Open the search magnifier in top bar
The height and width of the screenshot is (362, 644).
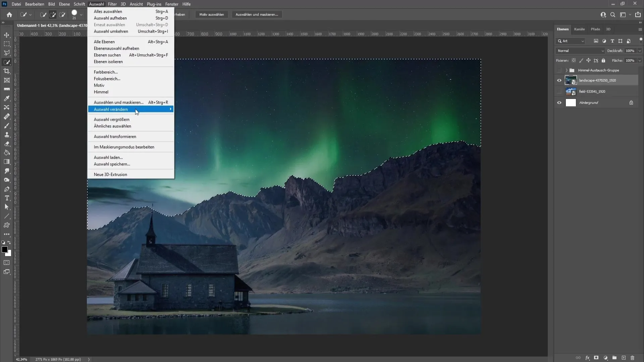pos(613,14)
